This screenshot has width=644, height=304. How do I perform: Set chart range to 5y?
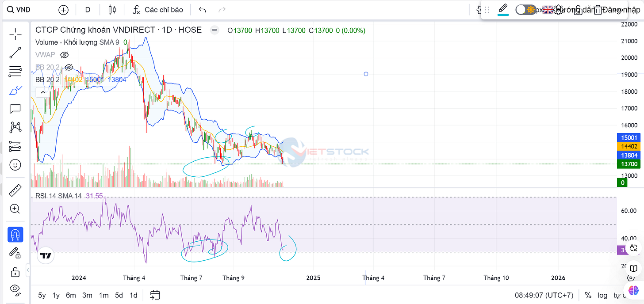[42, 295]
